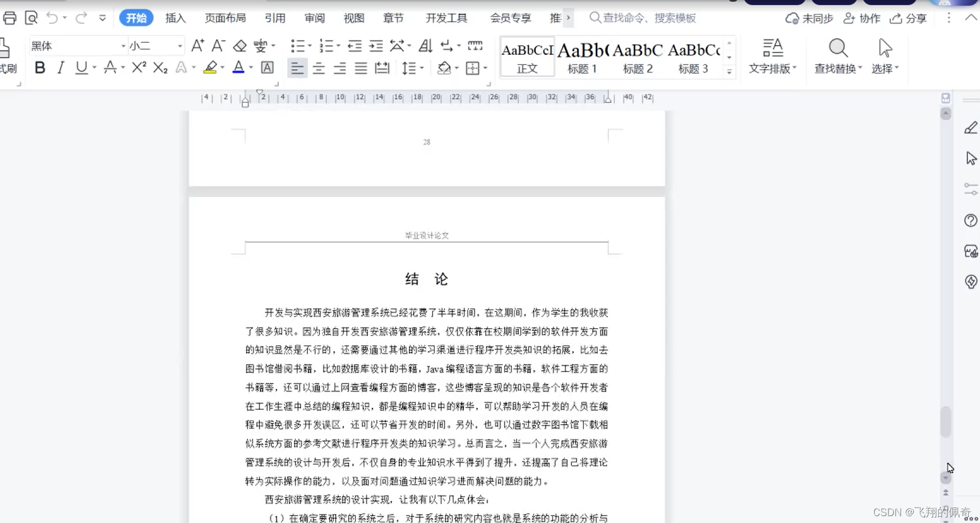
Task: Expand highlight color options arrow
Action: click(222, 68)
